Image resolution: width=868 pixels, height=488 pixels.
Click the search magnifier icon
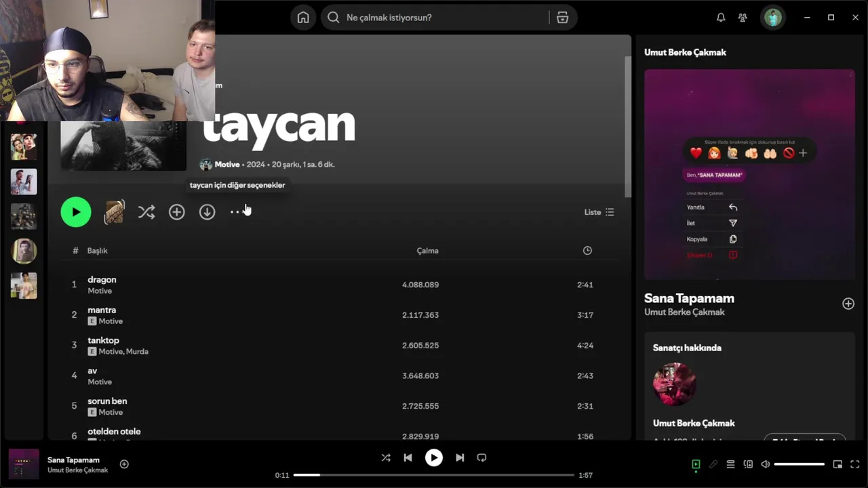(x=333, y=18)
